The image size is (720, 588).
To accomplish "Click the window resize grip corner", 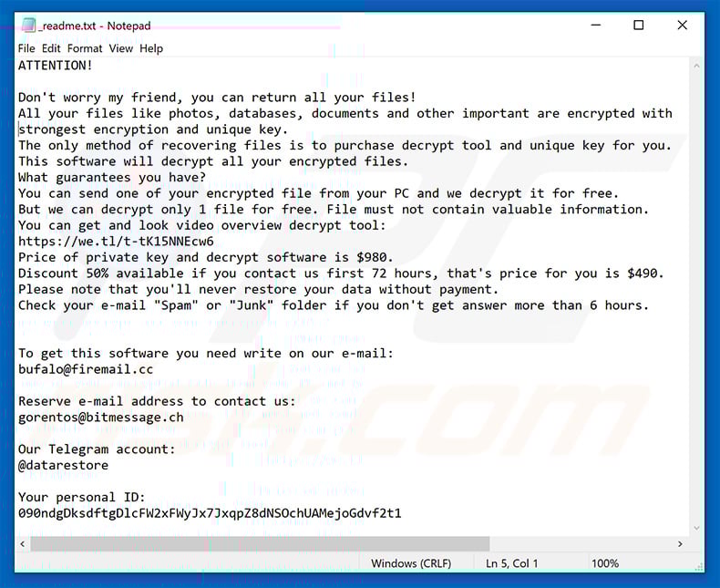I will pyautogui.click(x=698, y=567).
